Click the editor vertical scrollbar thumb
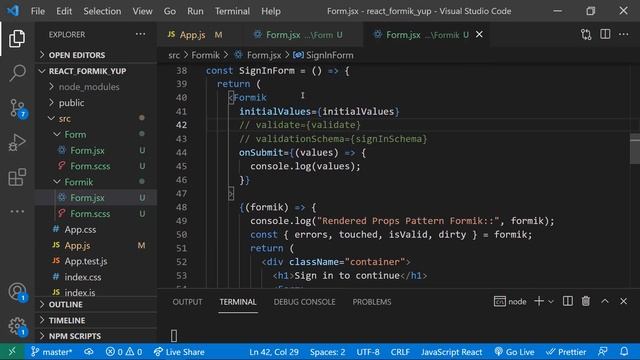 [x=635, y=149]
